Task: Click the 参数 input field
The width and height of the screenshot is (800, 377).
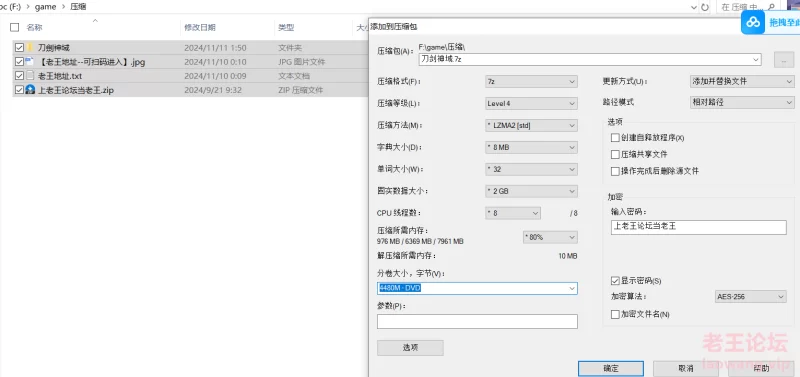Action: pyautogui.click(x=478, y=321)
